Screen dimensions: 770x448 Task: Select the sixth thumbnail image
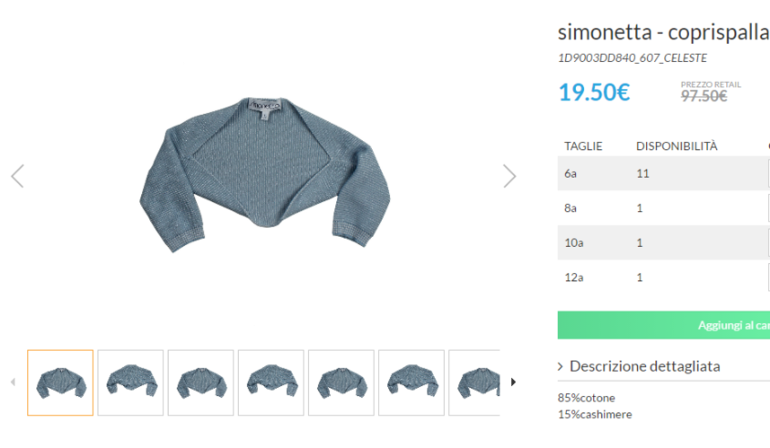pos(411,382)
